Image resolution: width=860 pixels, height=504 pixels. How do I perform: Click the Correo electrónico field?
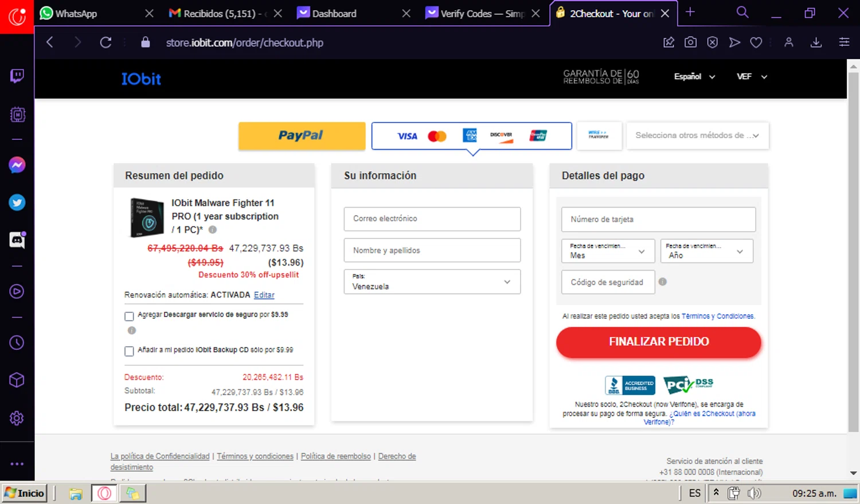coord(432,219)
